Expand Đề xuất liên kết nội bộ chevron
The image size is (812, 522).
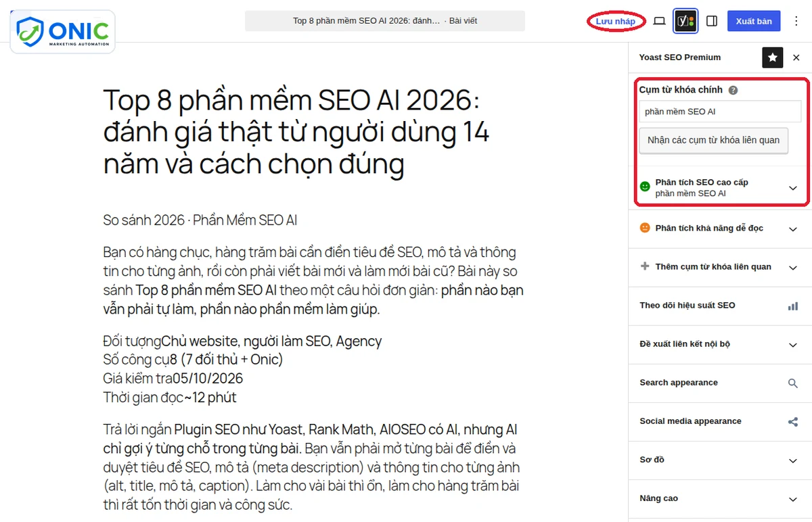[793, 345]
